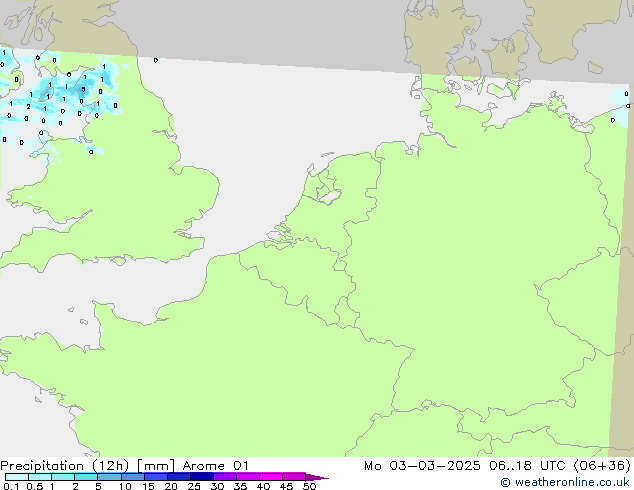Click the '50' legend scale value
Screen dimensions: 634x490
point(309,486)
